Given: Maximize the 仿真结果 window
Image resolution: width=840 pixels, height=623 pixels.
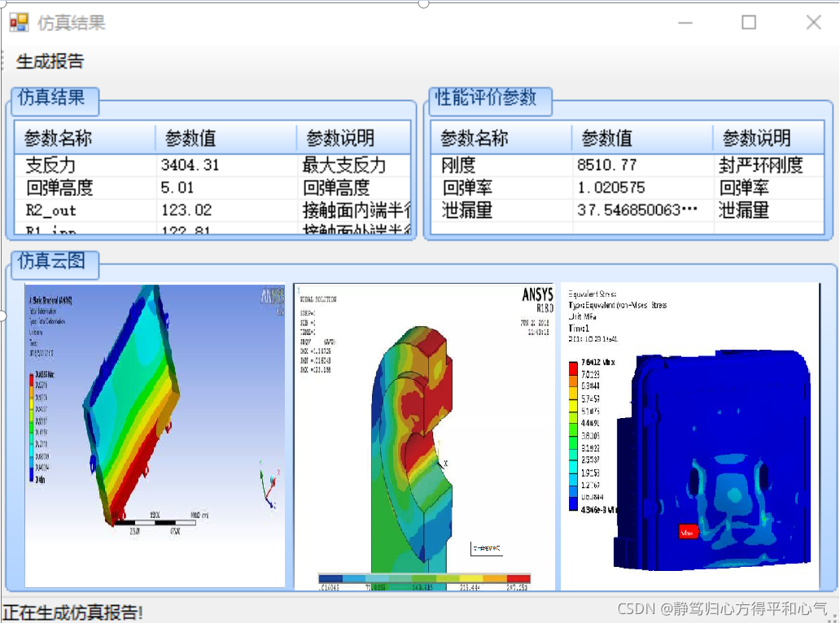Looking at the screenshot, I should click(x=748, y=23).
